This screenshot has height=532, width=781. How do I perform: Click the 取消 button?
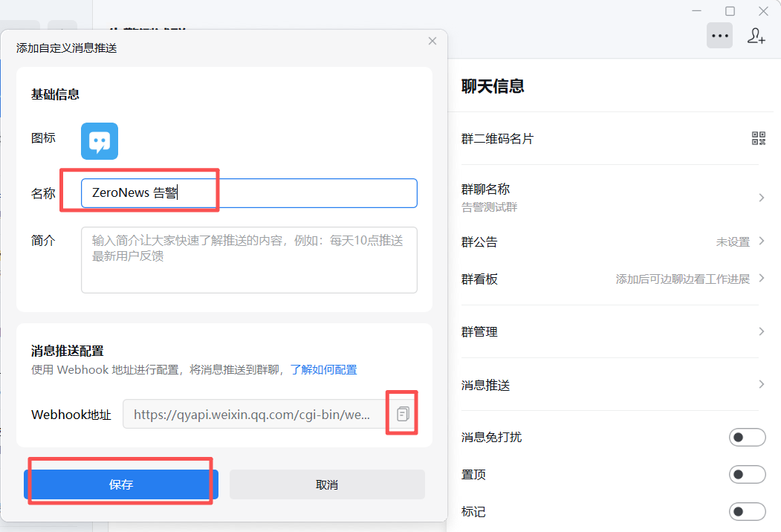pyautogui.click(x=327, y=484)
